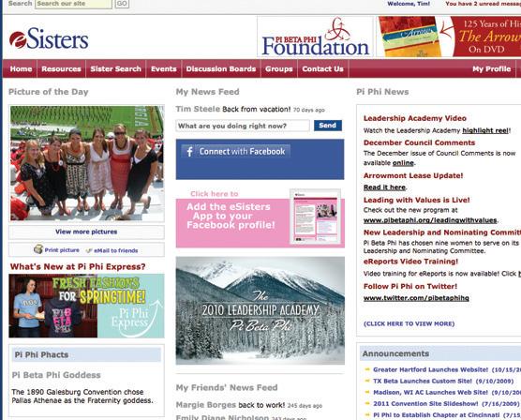Open the Pi Beta Phi Foundation banner

pos(315,37)
